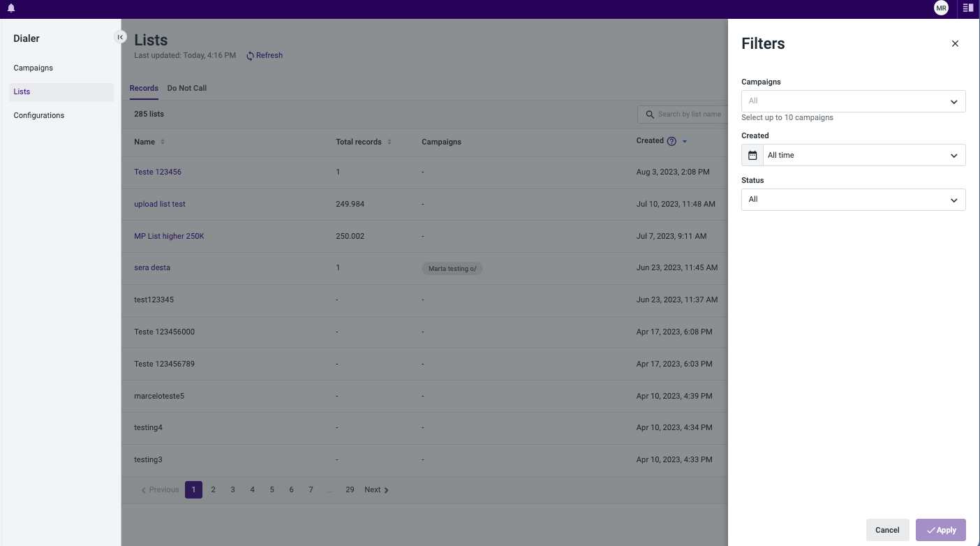The height and width of the screenshot is (546, 980).
Task: Select Lists in the sidebar
Action: [x=61, y=92]
